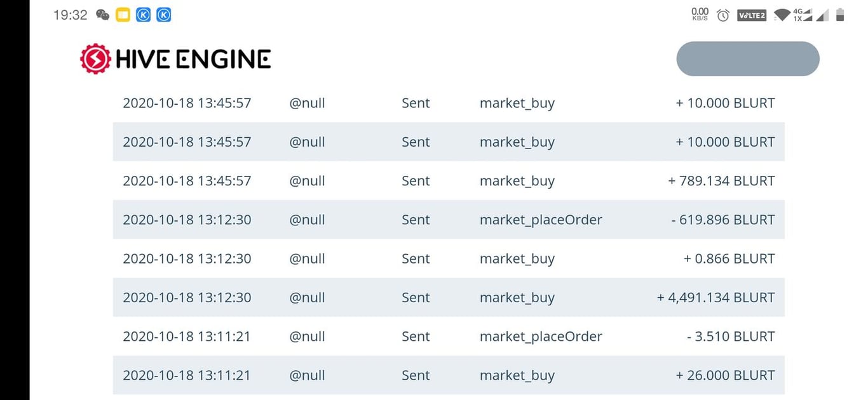Click the Hive Engine gear logo

click(x=95, y=58)
